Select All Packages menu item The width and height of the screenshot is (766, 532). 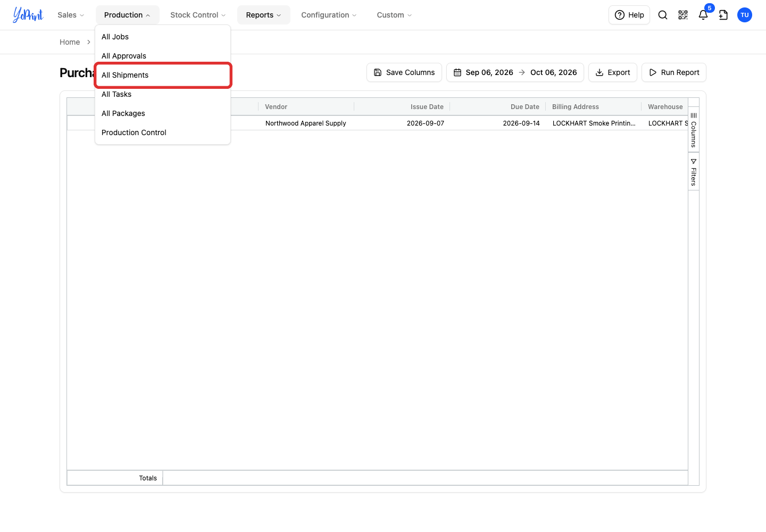pos(163,113)
